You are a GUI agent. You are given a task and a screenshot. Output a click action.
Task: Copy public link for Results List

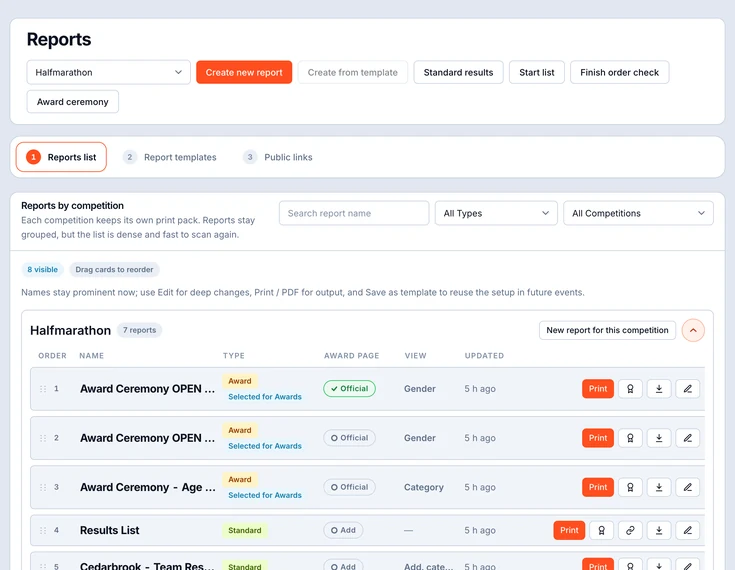tap(630, 530)
